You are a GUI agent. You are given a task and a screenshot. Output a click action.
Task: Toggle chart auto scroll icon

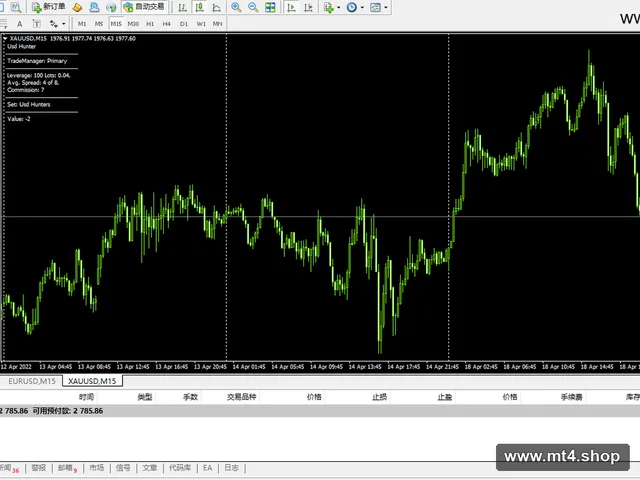[x=291, y=7]
